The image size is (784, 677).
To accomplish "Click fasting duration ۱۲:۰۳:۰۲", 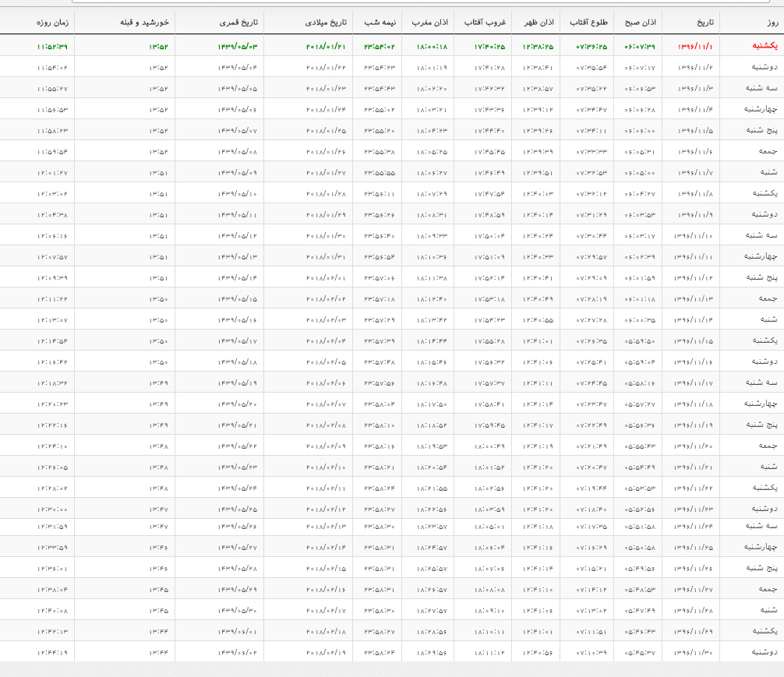I will (x=52, y=194).
